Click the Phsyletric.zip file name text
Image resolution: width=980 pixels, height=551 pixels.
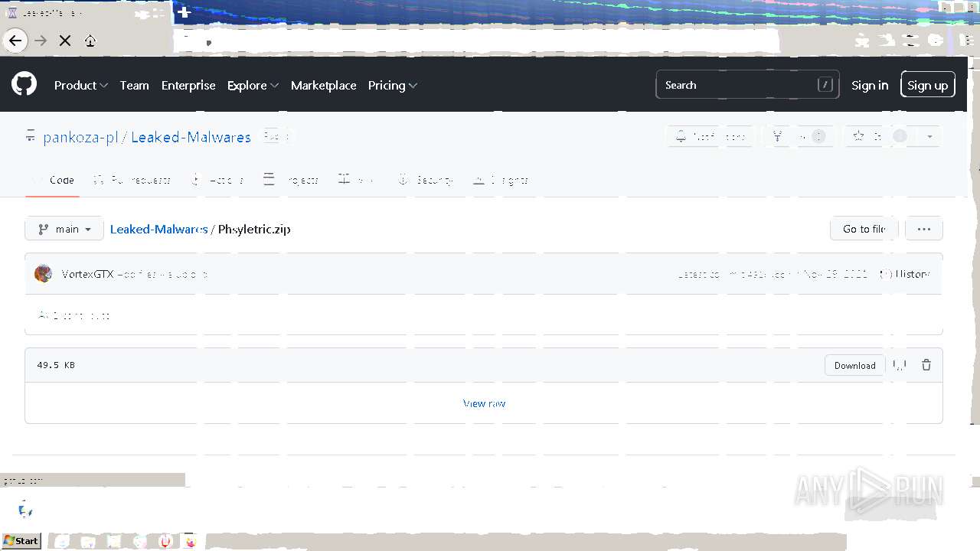tap(254, 229)
